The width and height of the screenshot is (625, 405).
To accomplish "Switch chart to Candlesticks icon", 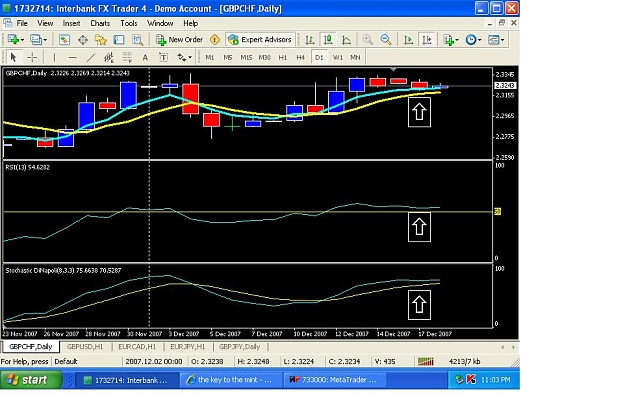I will click(328, 39).
